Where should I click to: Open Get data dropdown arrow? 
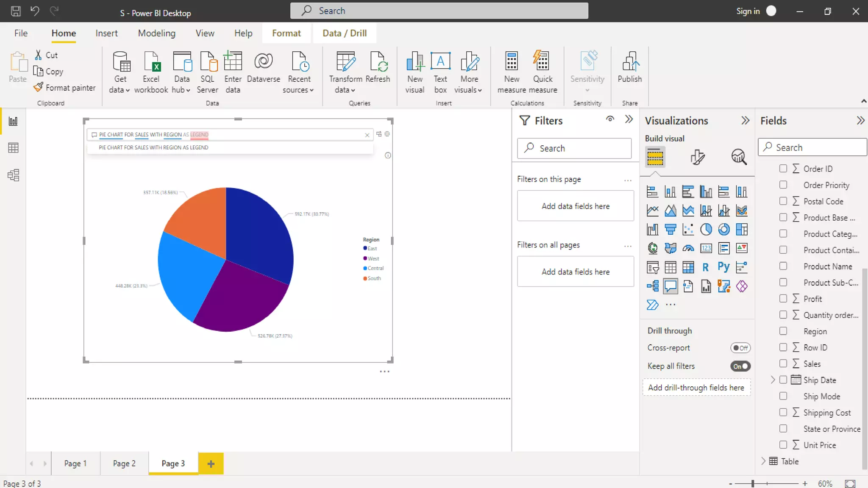[128, 90]
